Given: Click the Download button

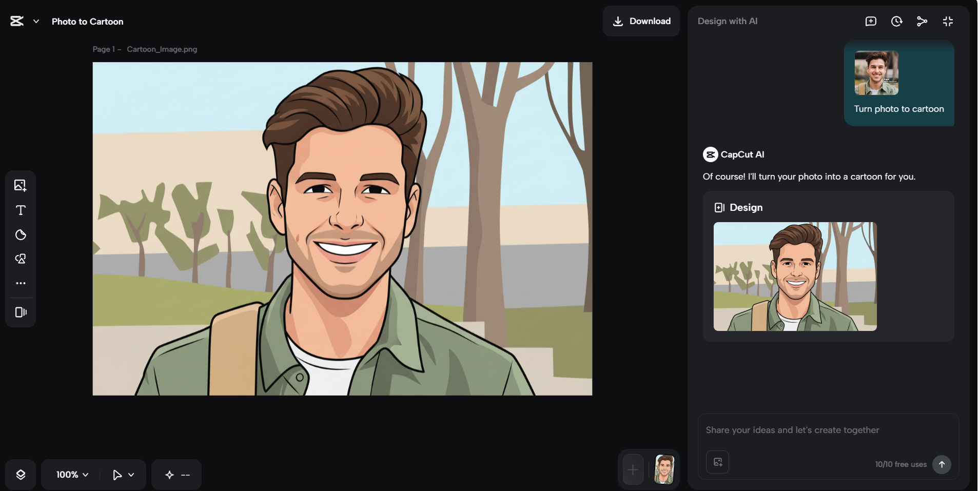Looking at the screenshot, I should click(x=641, y=21).
